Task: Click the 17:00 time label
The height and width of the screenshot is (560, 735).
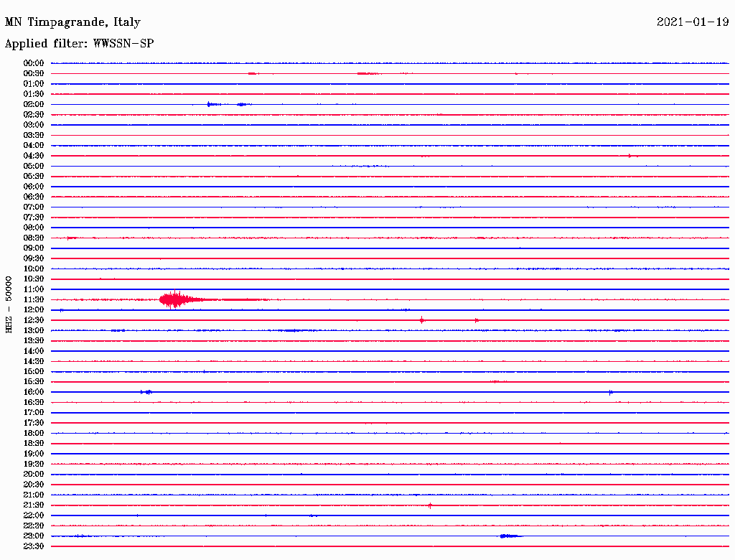Action: (34, 413)
